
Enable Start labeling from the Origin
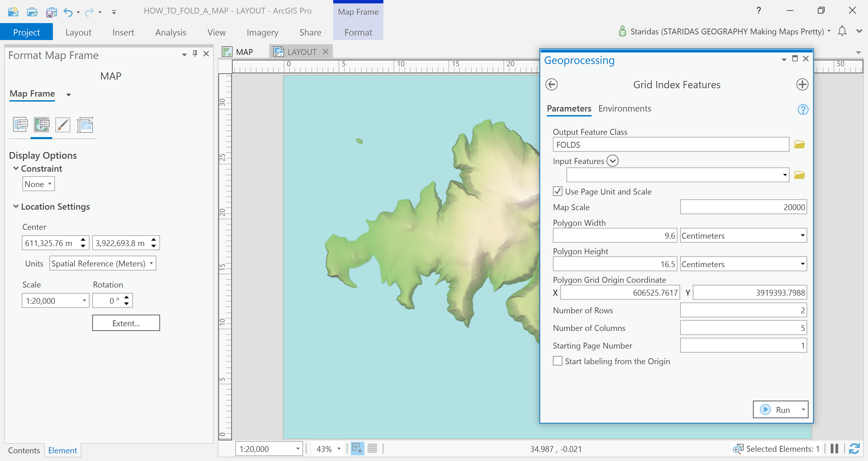557,361
